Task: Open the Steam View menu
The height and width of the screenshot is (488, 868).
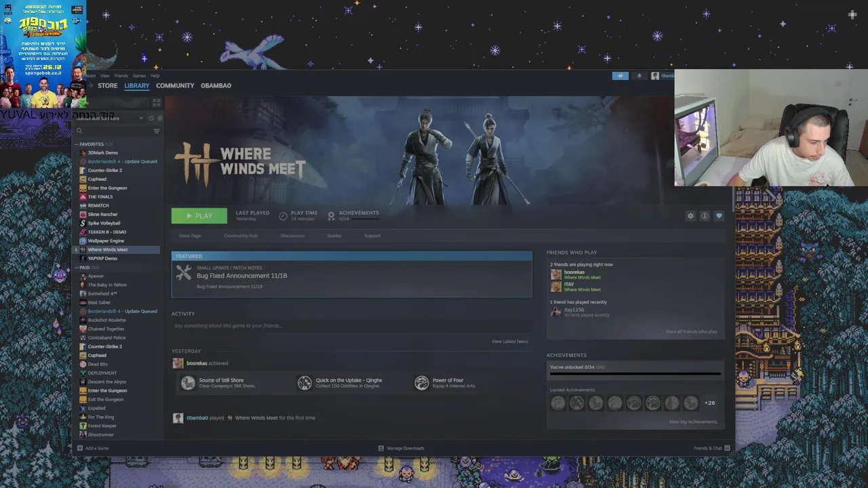Action: click(x=104, y=76)
